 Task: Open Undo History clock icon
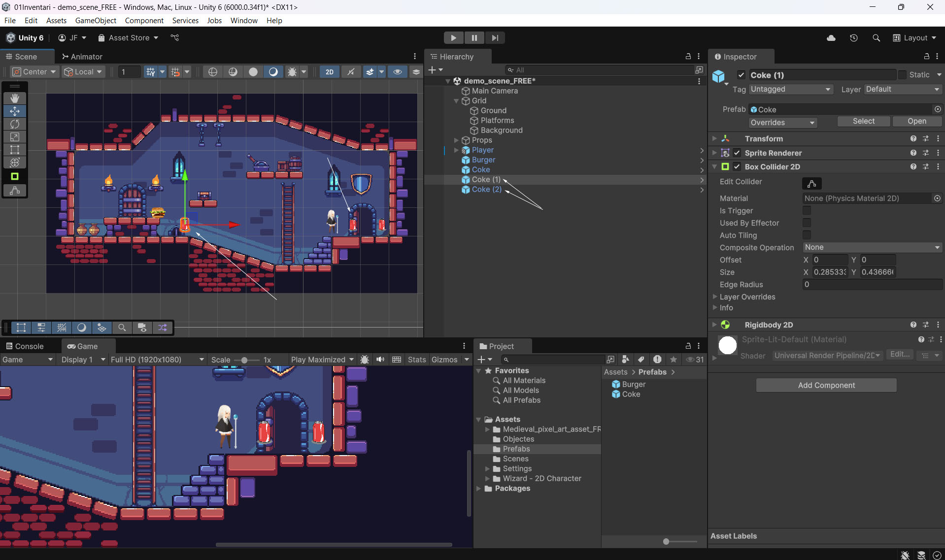(854, 38)
